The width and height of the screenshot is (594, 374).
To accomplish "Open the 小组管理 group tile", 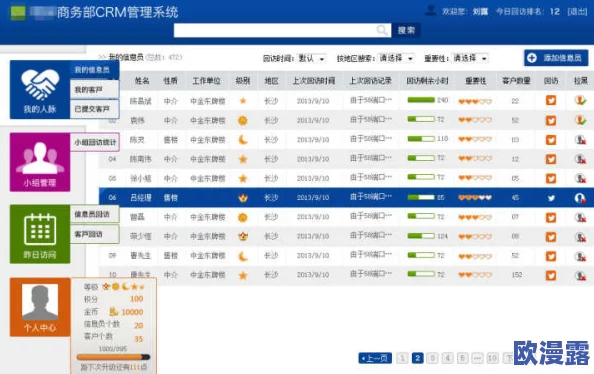I will point(40,162).
